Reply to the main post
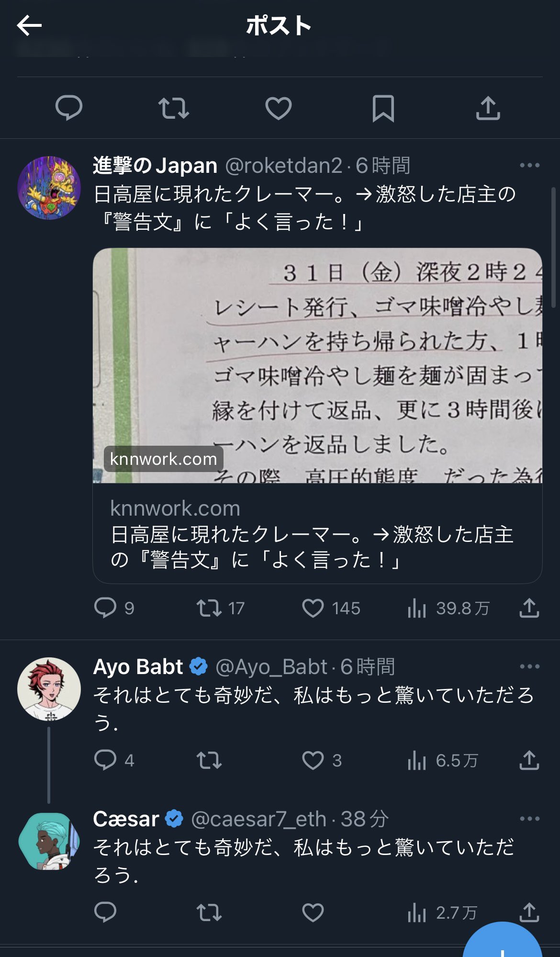Screen dimensions: 560x957 pos(69,108)
